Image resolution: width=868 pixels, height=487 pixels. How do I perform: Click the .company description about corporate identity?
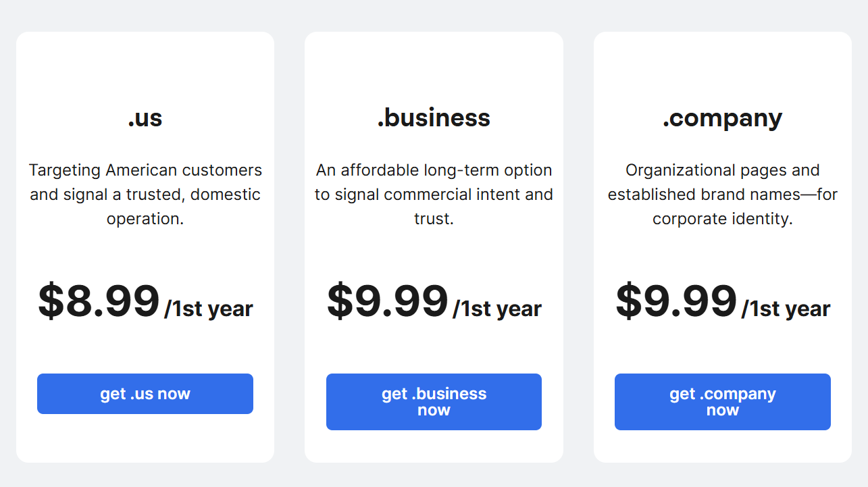pyautogui.click(x=722, y=194)
